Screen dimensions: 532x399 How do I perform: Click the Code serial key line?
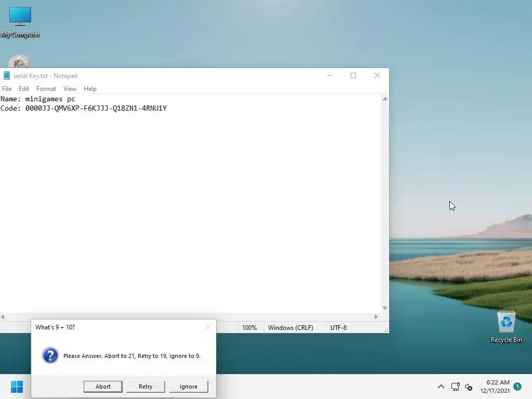(84, 108)
